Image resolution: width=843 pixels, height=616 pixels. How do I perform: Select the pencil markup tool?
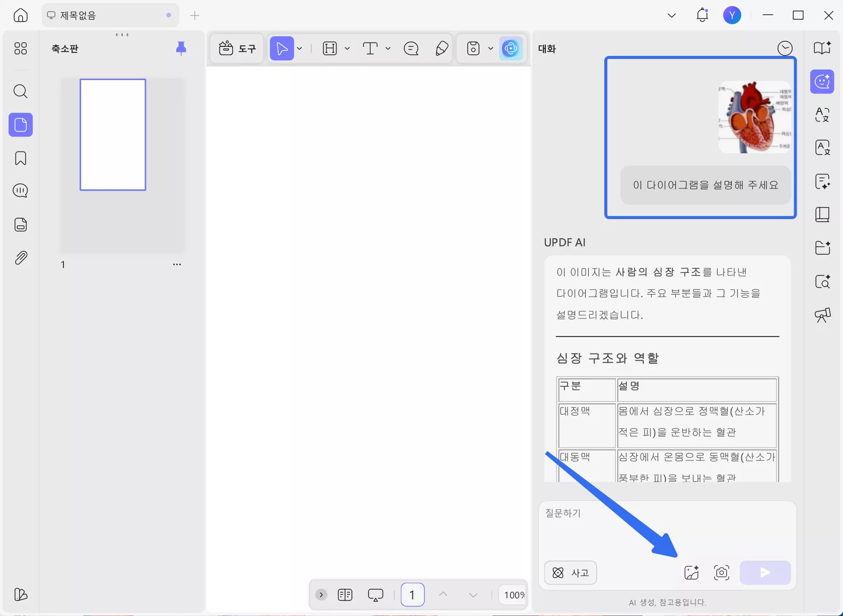pos(442,48)
